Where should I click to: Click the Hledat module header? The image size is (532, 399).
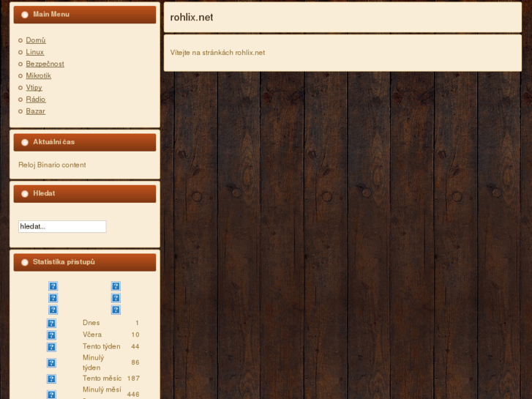pos(85,193)
